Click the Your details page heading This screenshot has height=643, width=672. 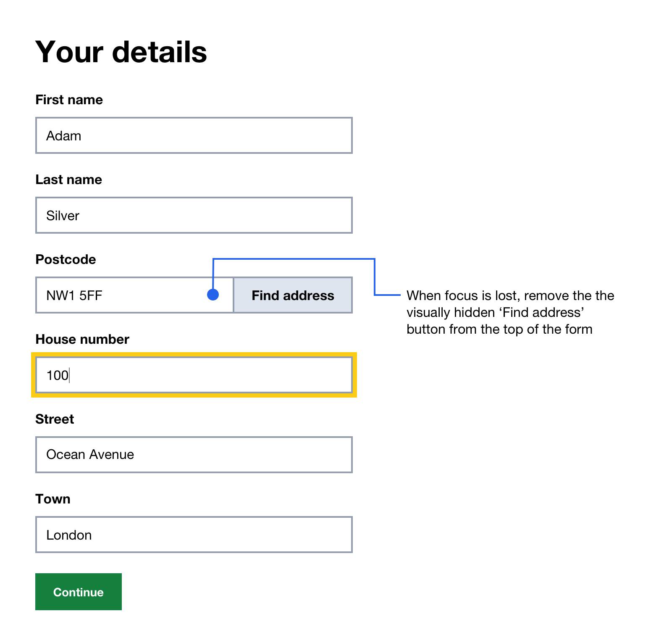[x=121, y=51]
